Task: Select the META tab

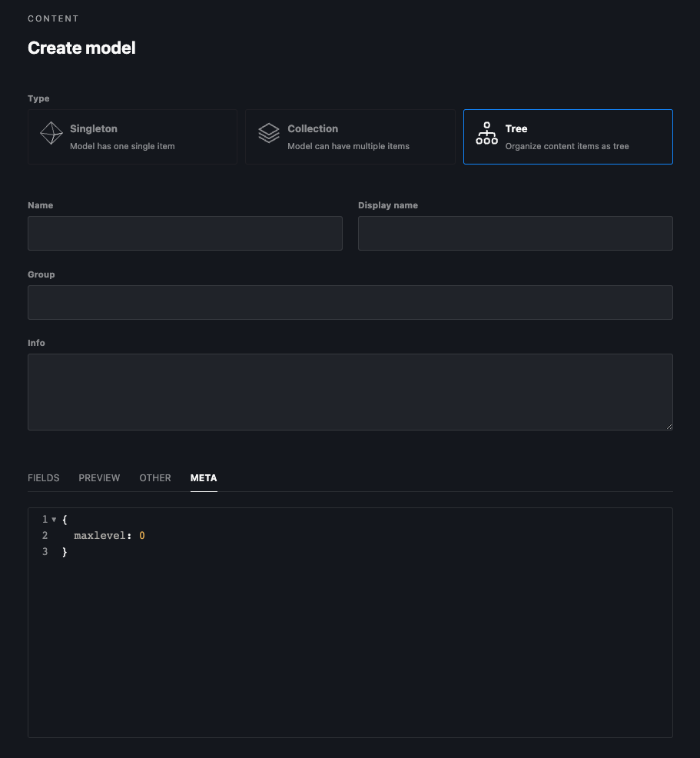Action: (x=203, y=477)
